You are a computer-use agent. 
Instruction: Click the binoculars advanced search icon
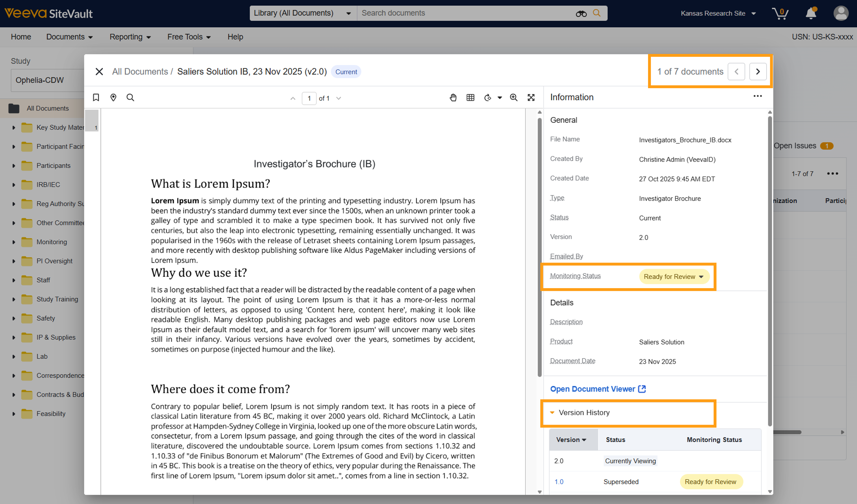(581, 13)
